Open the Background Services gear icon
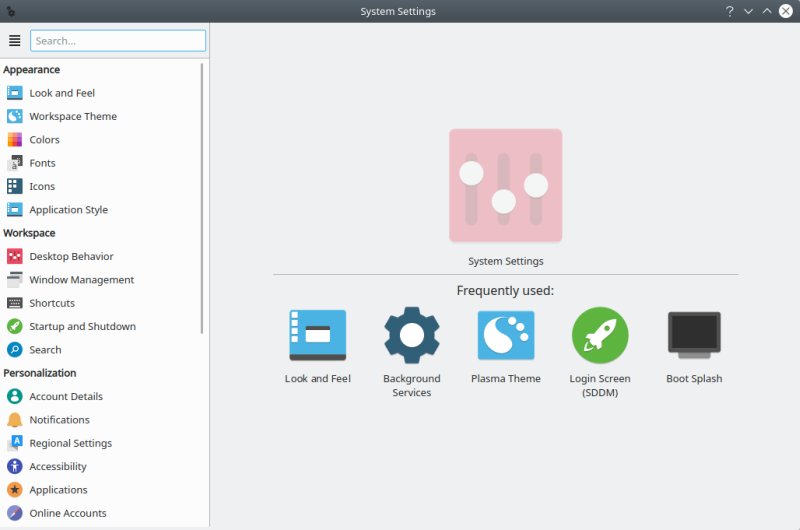Viewport: 800px width, 530px height. (x=412, y=335)
